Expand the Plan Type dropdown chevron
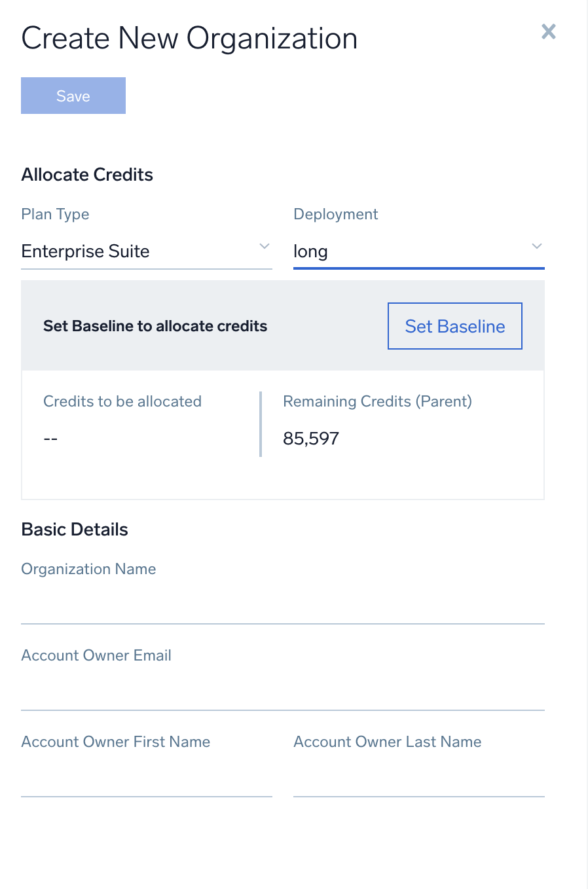The image size is (588, 889). point(265,246)
